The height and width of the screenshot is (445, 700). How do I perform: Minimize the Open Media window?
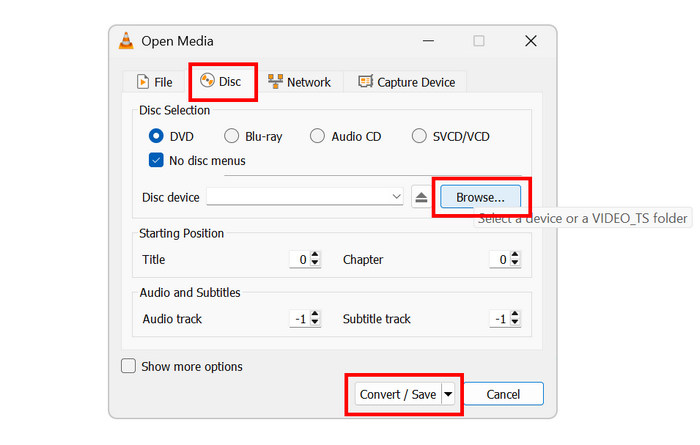click(429, 41)
